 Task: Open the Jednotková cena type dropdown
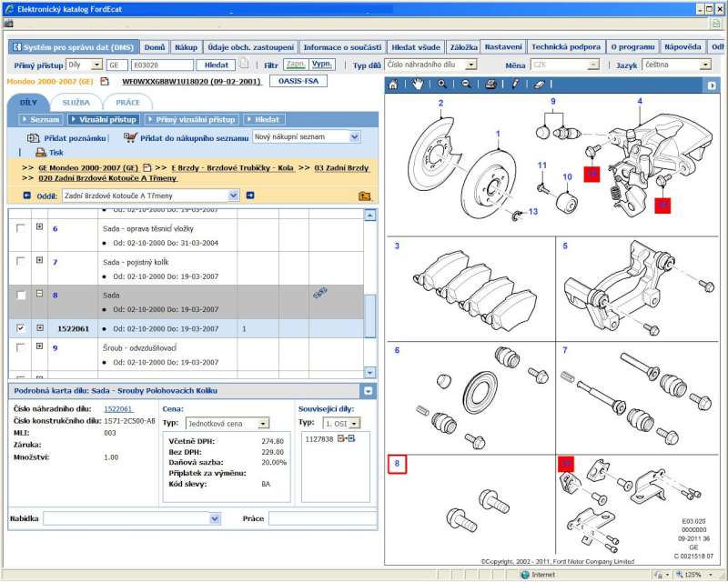click(263, 424)
